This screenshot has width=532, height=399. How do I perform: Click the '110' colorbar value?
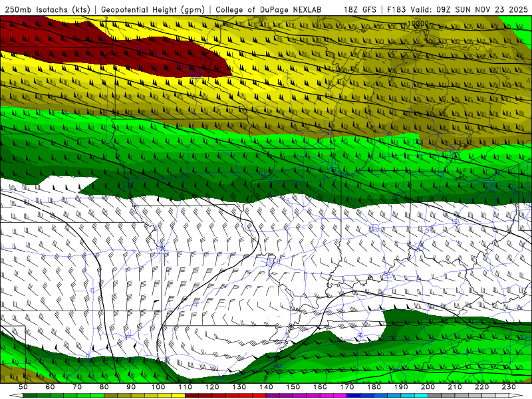point(186,387)
